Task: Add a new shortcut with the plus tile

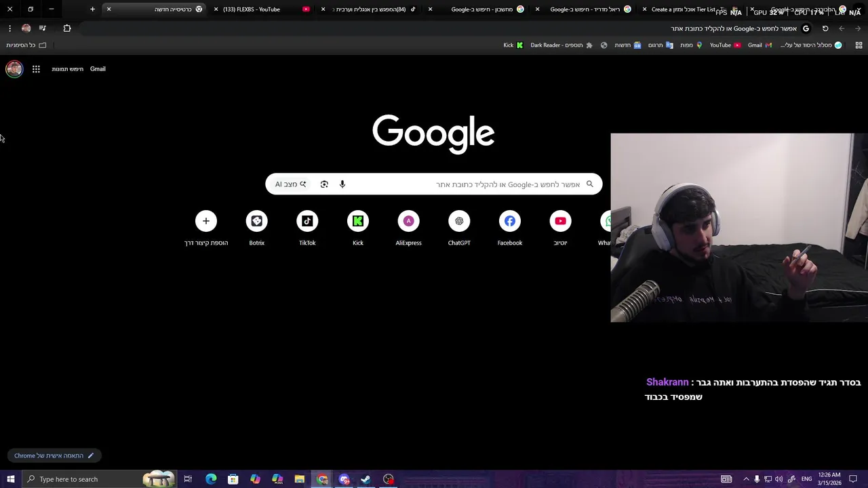Action: tap(206, 228)
